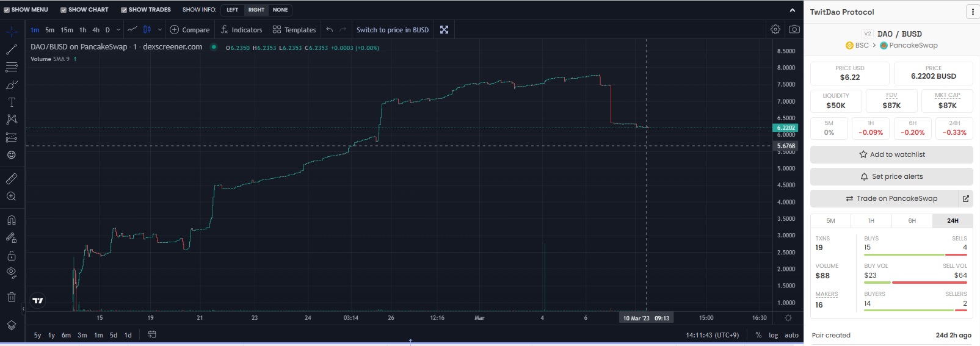Select the 4h timeframe

point(96,30)
